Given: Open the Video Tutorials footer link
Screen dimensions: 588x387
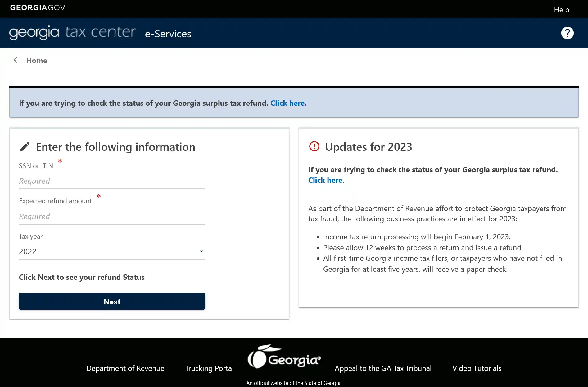Looking at the screenshot, I should 477,368.
